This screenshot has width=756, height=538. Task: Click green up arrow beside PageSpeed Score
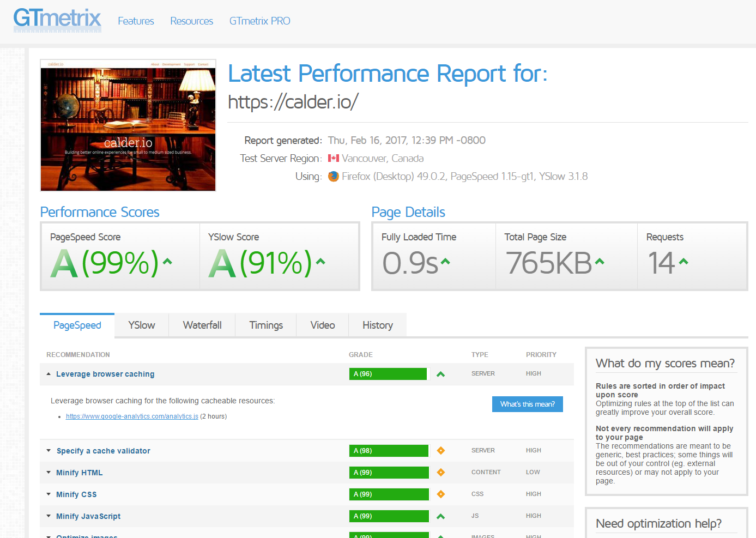point(167,262)
